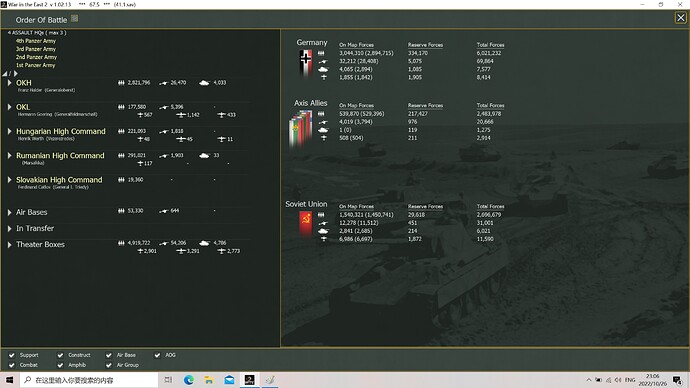Open Rumanian High Command entry
690x388 pixels.
point(60,155)
